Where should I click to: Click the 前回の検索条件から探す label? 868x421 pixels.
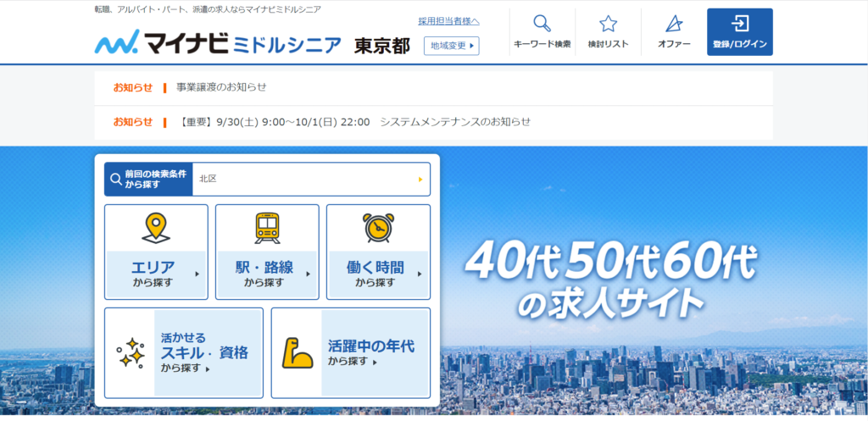149,180
